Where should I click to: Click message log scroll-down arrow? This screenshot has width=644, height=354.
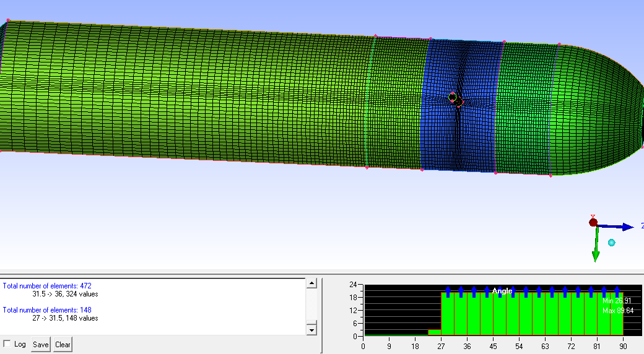[x=311, y=330]
